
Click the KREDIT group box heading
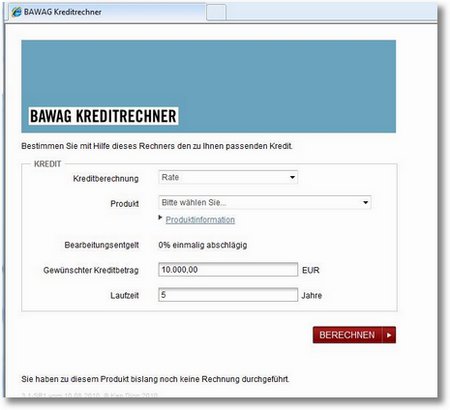click(x=48, y=164)
